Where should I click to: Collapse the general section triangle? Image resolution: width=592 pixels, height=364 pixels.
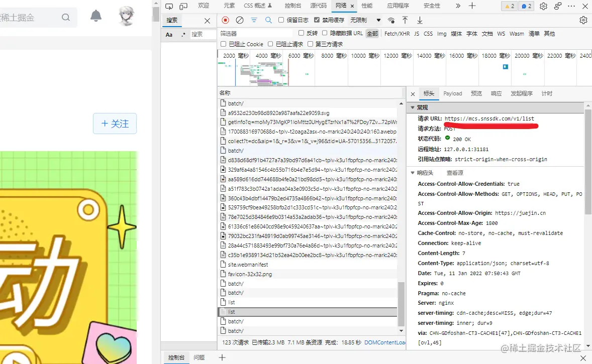coord(412,107)
